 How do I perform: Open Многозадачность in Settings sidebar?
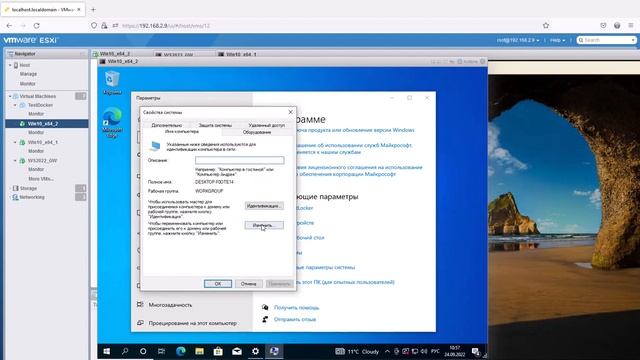[170, 305]
